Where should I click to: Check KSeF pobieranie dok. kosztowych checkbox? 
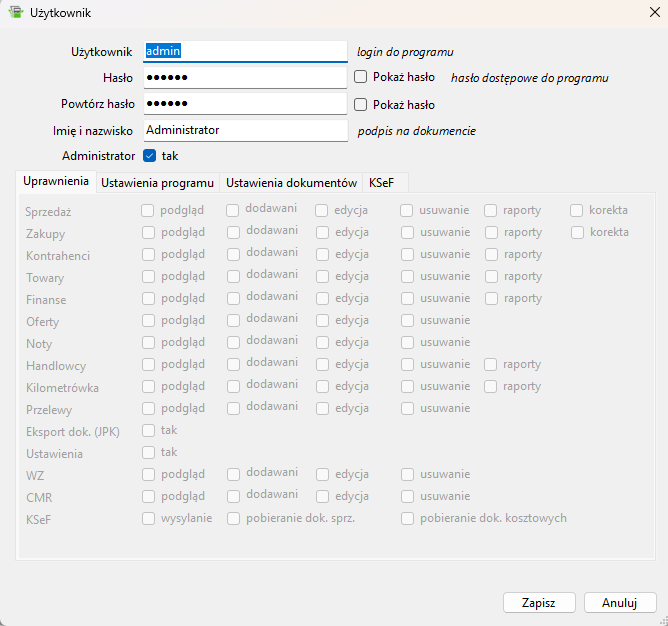[408, 518]
